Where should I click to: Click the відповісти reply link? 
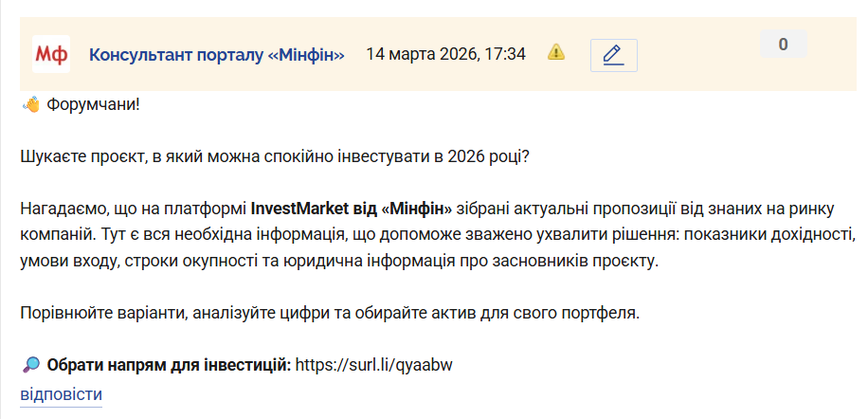[x=61, y=394]
